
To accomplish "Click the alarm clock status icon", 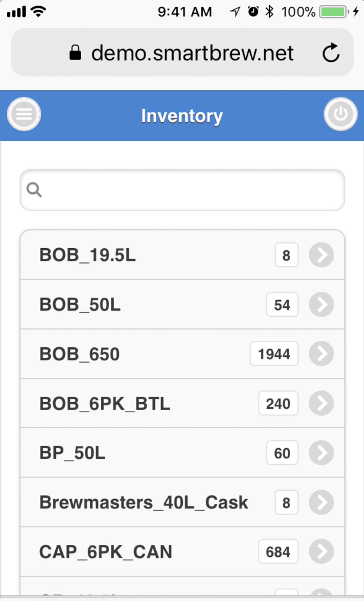I will [253, 12].
